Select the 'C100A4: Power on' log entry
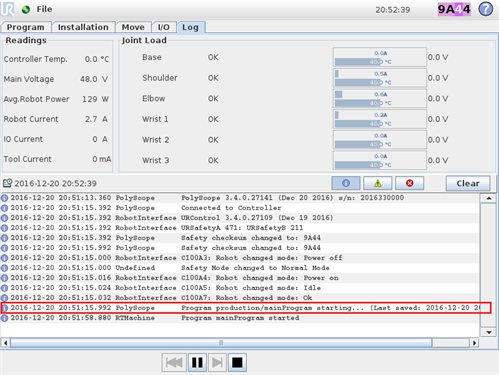This screenshot has height=375, width=499. [240, 278]
